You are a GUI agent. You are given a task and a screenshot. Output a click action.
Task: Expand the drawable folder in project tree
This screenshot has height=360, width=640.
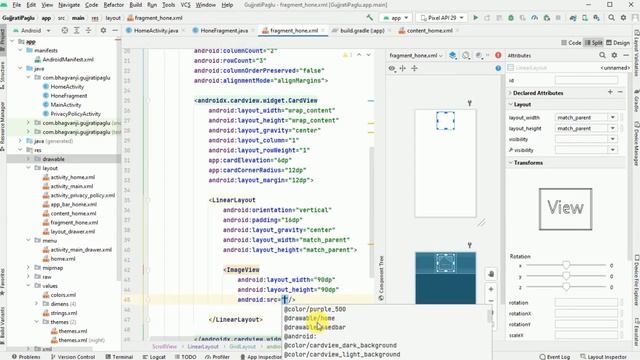coord(28,159)
